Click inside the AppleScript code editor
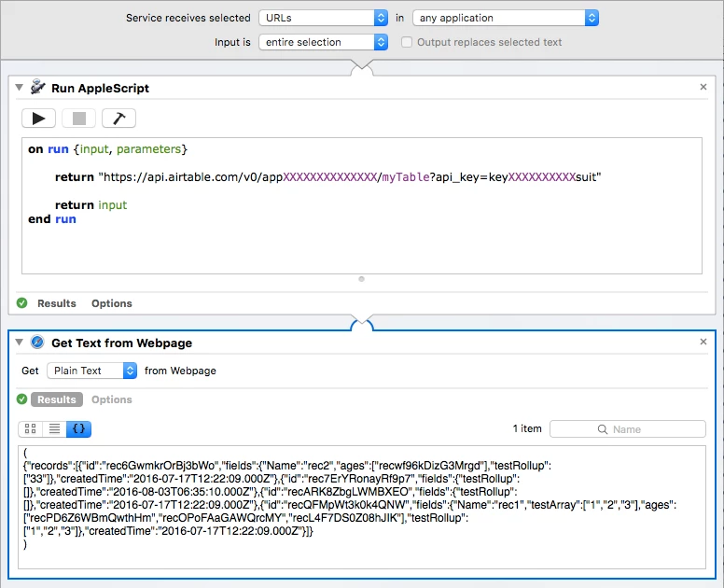Image resolution: width=724 pixels, height=588 pixels. tap(362, 205)
